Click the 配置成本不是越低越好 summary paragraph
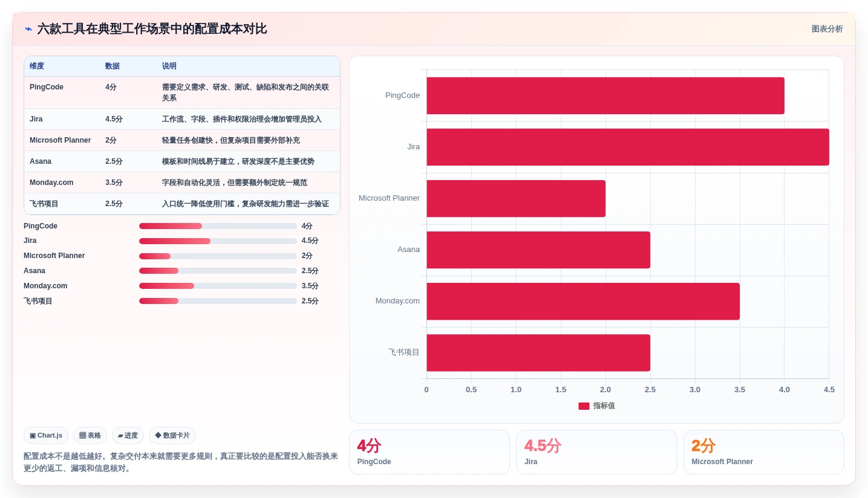 click(x=181, y=462)
